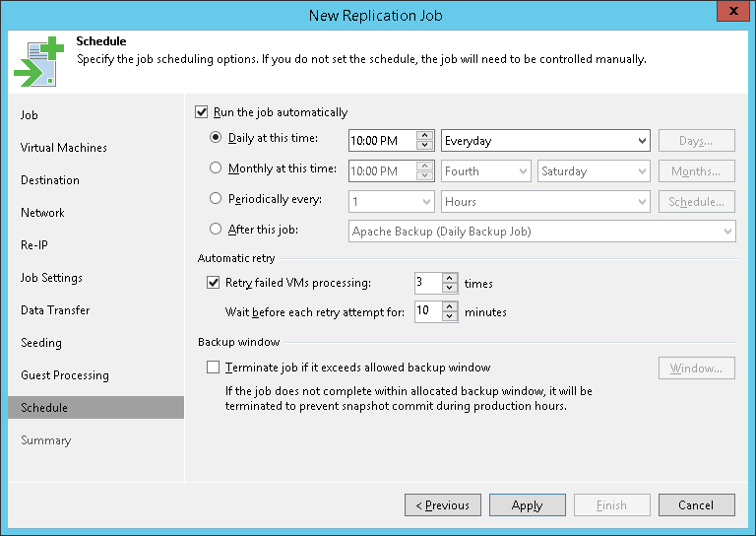Go to Virtual Machines step
The height and width of the screenshot is (536, 756).
point(64,148)
